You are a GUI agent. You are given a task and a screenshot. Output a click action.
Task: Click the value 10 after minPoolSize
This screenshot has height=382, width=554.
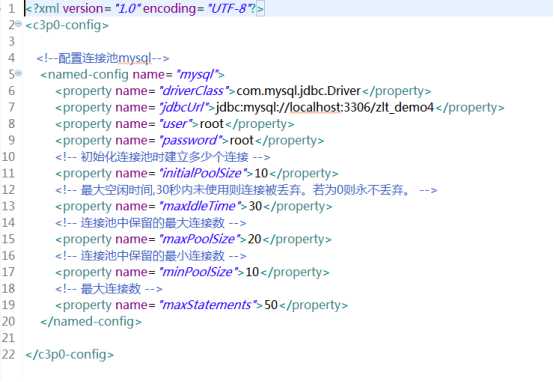point(252,272)
